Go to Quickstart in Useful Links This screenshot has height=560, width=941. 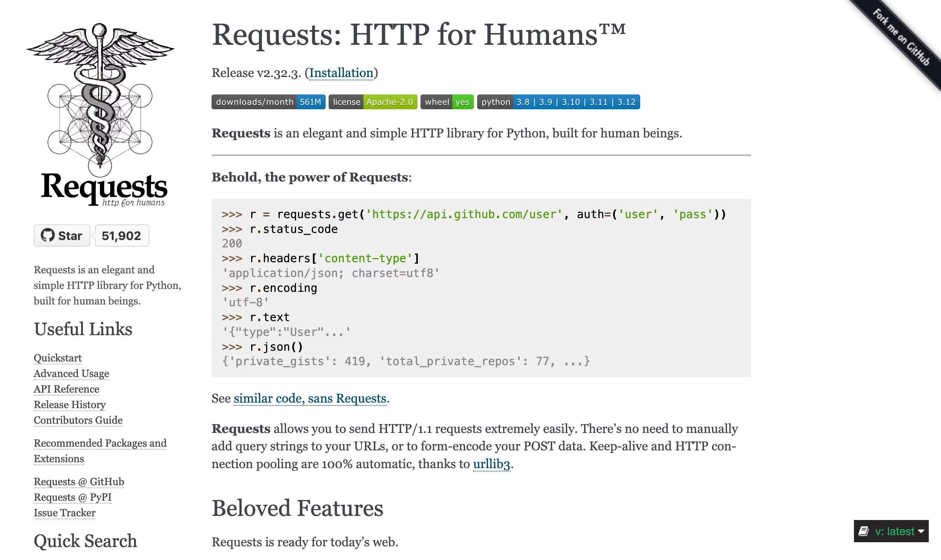58,358
